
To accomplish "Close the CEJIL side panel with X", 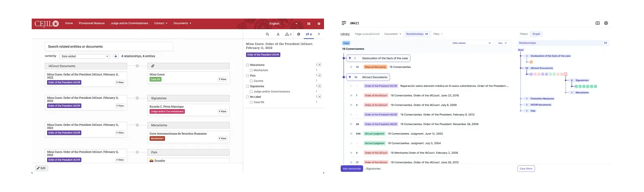I will [x=319, y=34].
